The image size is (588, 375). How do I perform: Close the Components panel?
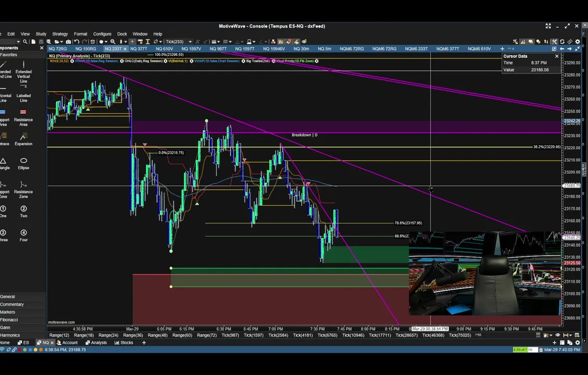tap(42, 48)
